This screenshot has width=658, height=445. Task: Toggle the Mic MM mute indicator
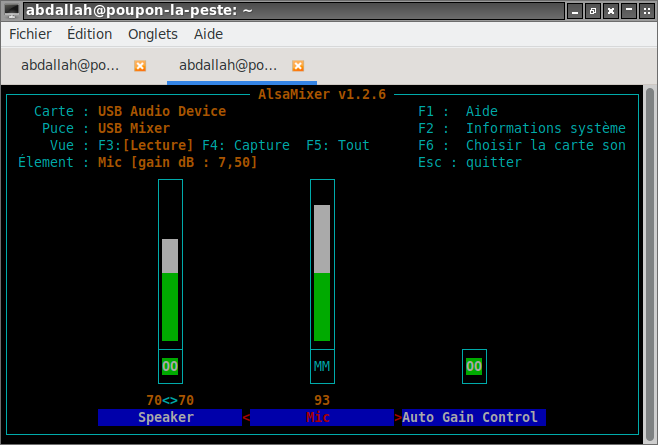[x=322, y=366]
